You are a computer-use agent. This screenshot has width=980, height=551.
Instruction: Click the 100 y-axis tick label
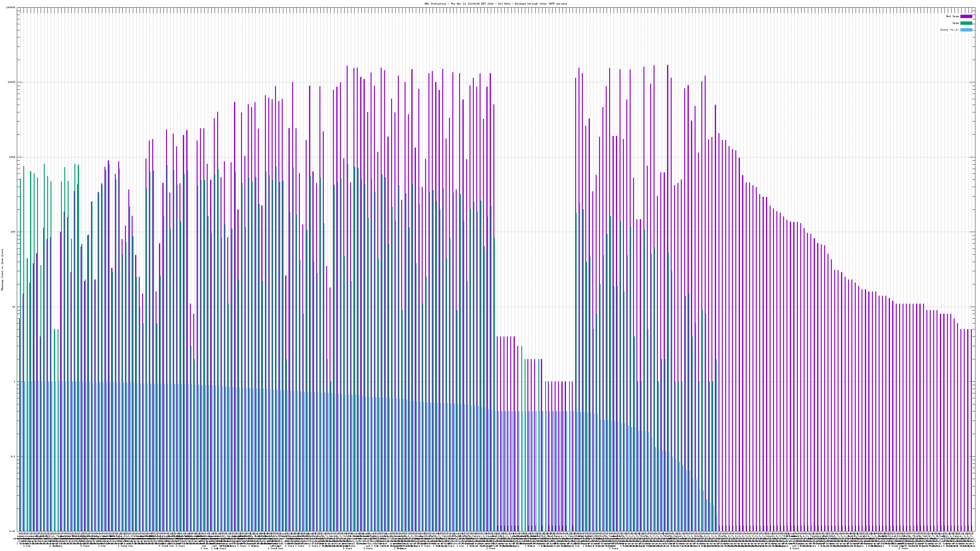13,232
